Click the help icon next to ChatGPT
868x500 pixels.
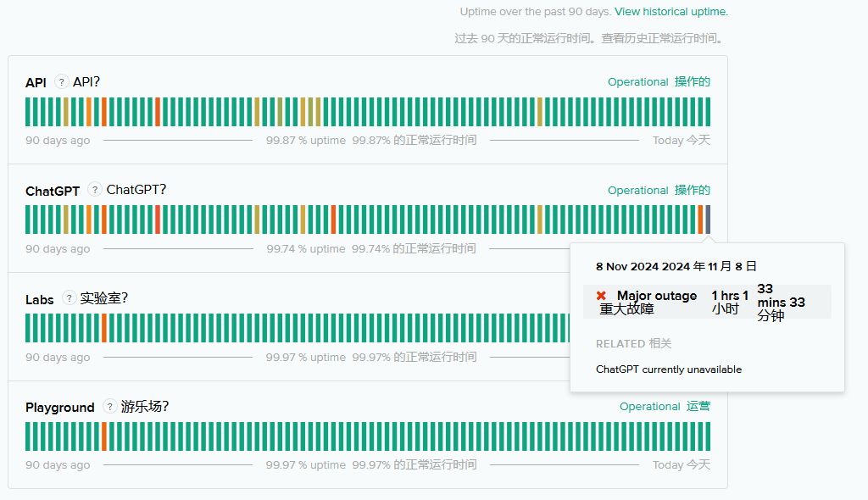95,190
